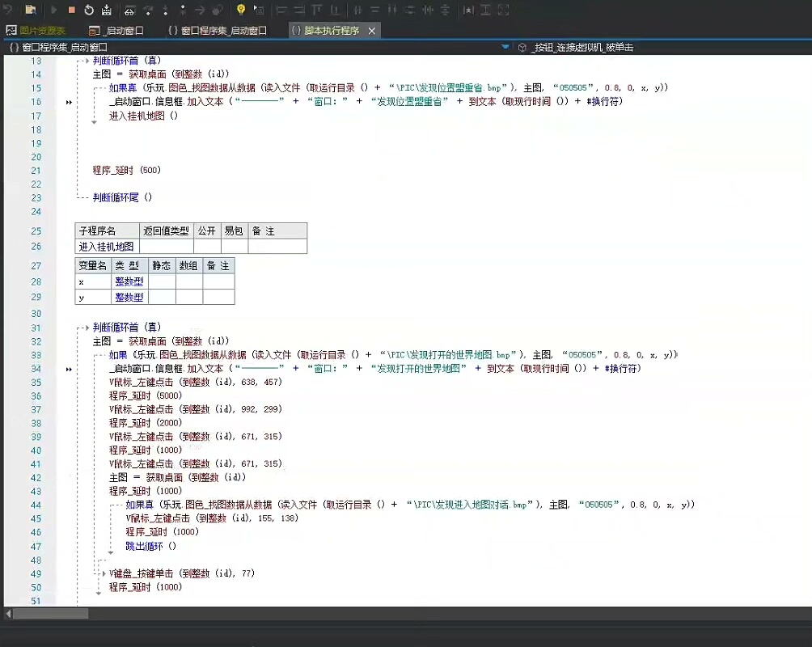
Task: Click the Undo arrow icon in toolbar
Action: 10,10
